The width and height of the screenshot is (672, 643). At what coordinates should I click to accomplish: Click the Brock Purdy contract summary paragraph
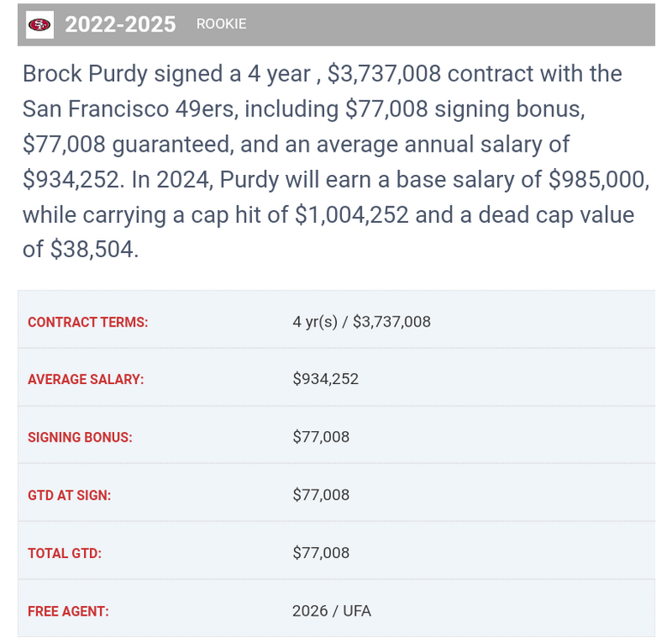336,161
